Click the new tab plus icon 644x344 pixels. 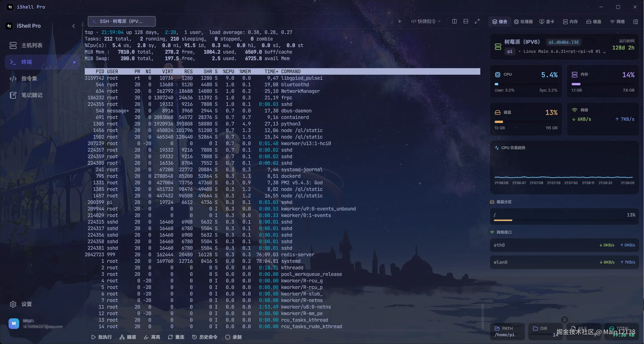click(x=400, y=21)
